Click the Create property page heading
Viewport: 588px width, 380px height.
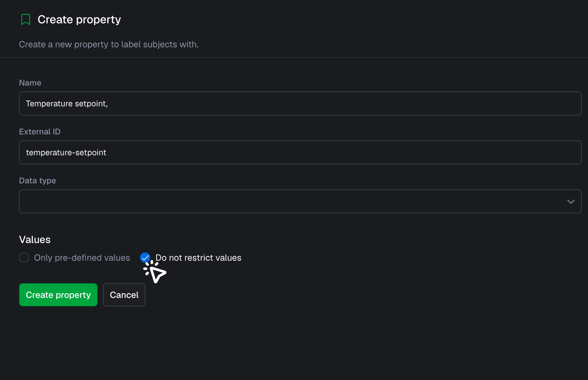79,20
